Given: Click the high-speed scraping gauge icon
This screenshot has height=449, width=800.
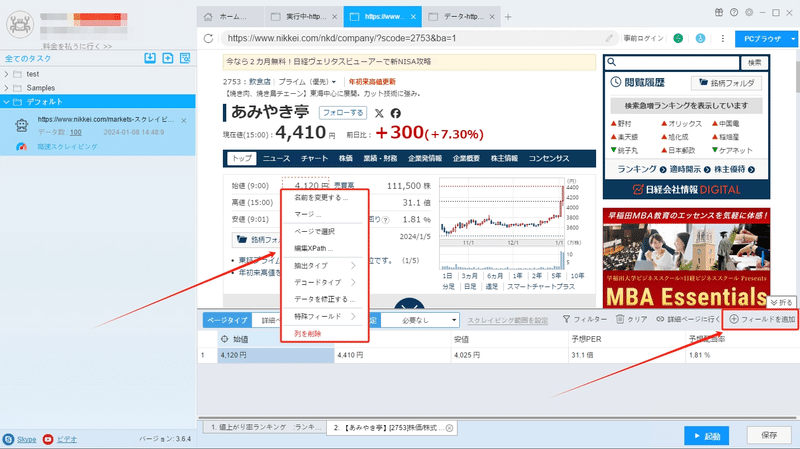Looking at the screenshot, I should (x=21, y=146).
